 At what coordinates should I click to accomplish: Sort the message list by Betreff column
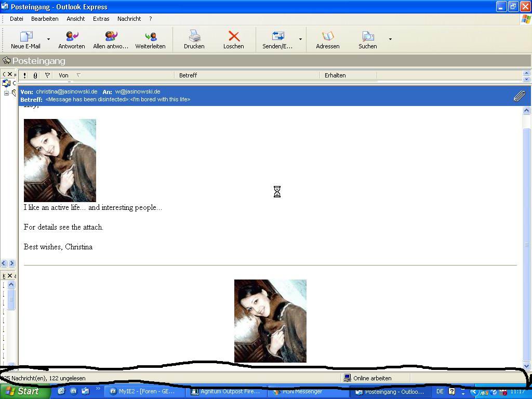click(x=247, y=75)
